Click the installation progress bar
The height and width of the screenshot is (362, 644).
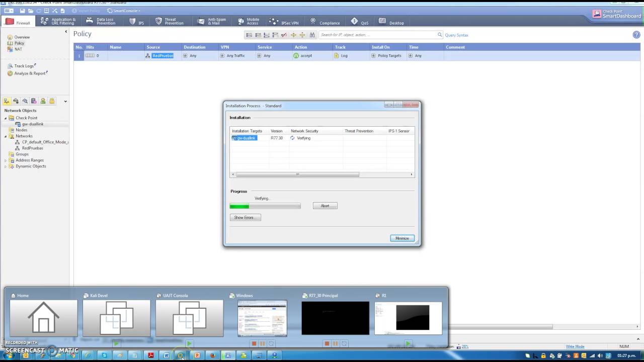(x=265, y=206)
